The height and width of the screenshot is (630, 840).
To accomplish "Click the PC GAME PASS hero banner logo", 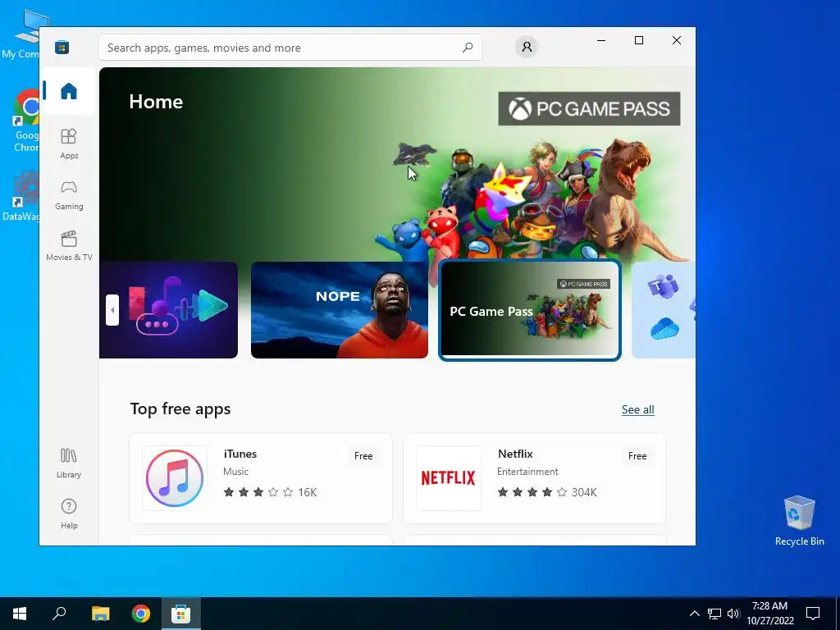I will pos(589,109).
